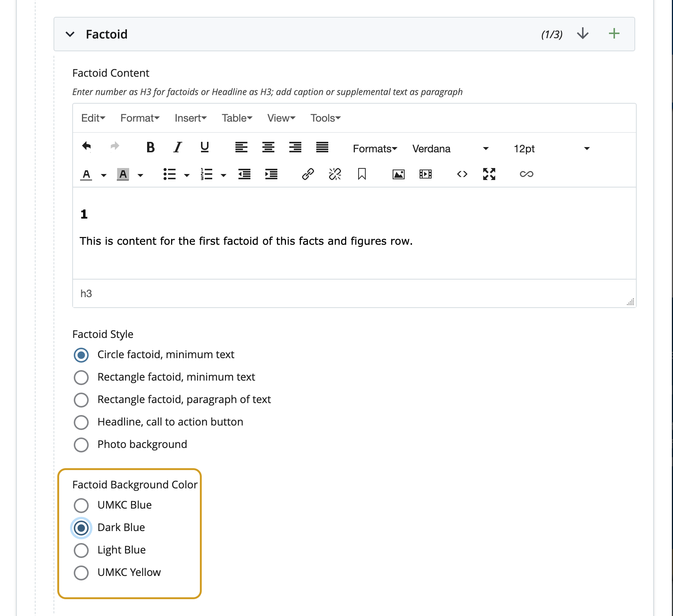Insert an image
Image resolution: width=673 pixels, height=616 pixels.
point(399,174)
